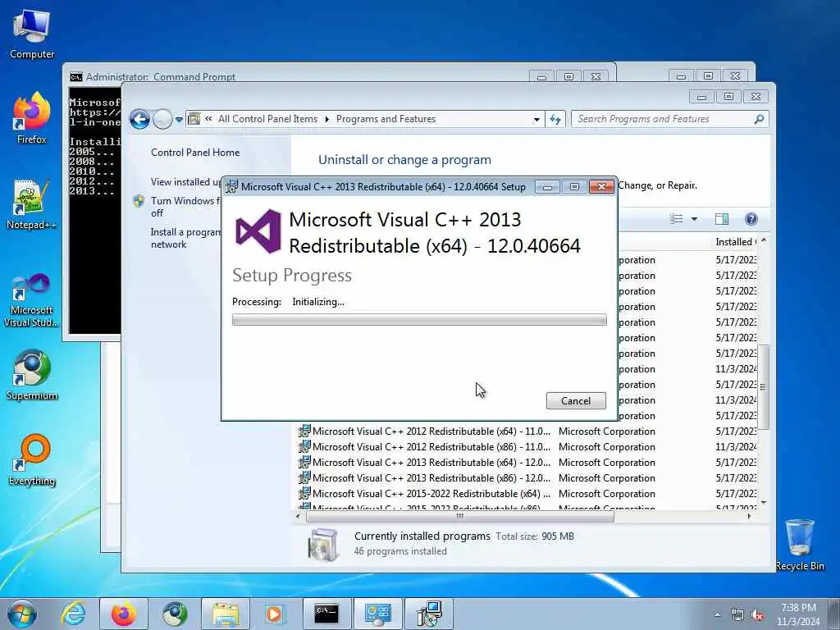Launch Internet Explorer from the taskbar
The image size is (840, 630).
[73, 614]
